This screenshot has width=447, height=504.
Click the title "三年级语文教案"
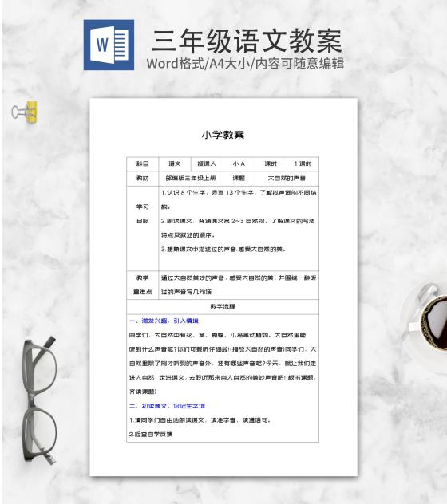click(247, 41)
